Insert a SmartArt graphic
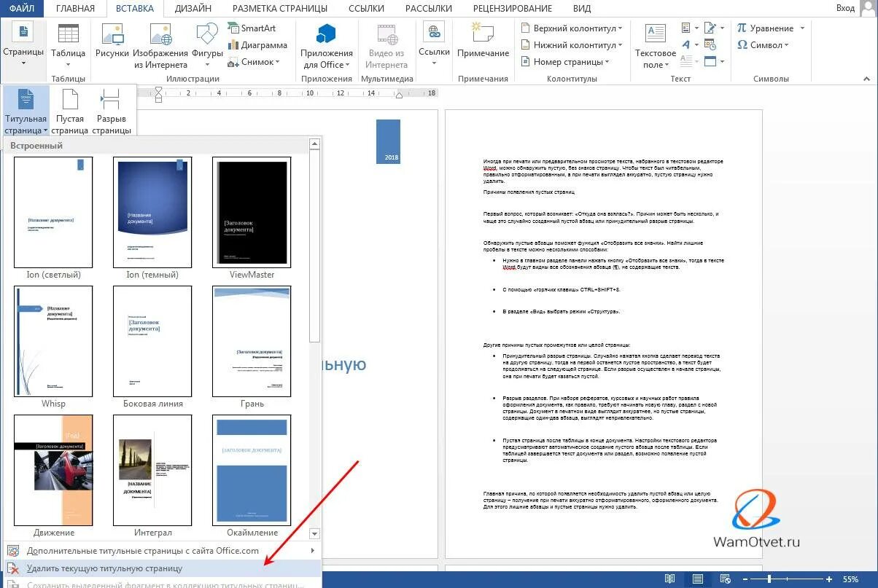Screen dimensions: 878x588 pyautogui.click(x=251, y=28)
